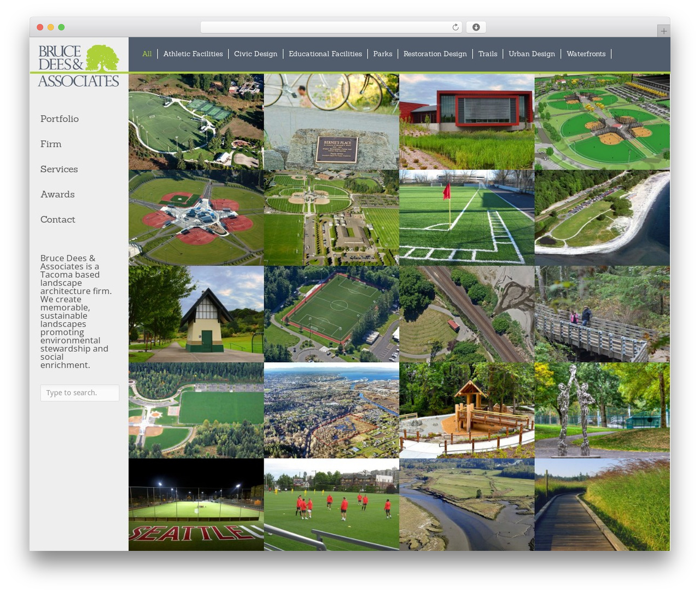The width and height of the screenshot is (700, 593).
Task: Open the soccer players in red thumbnail
Action: click(x=331, y=504)
